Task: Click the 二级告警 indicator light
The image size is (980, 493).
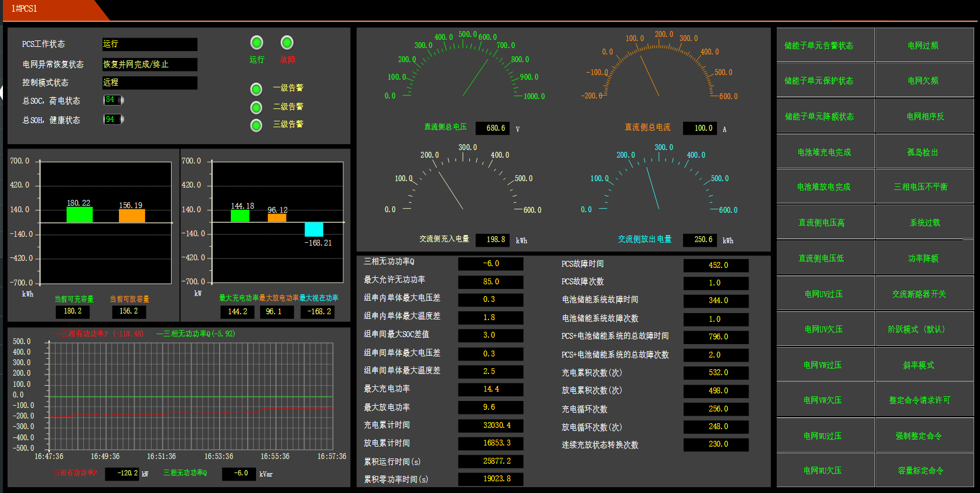Action: click(256, 107)
